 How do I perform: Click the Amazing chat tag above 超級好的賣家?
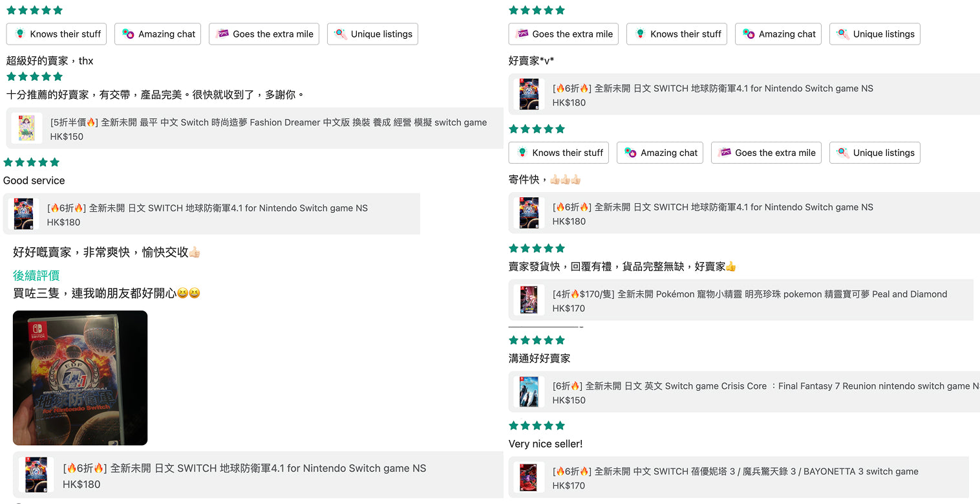158,34
